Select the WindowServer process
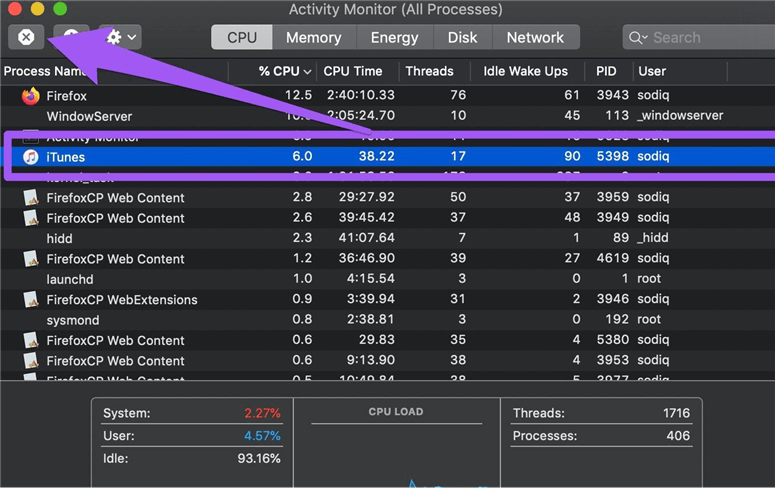 point(89,116)
